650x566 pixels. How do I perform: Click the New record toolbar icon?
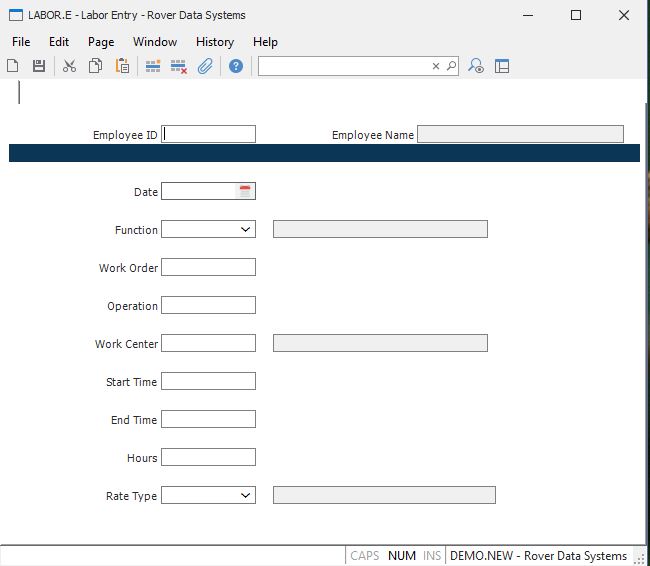tap(13, 66)
